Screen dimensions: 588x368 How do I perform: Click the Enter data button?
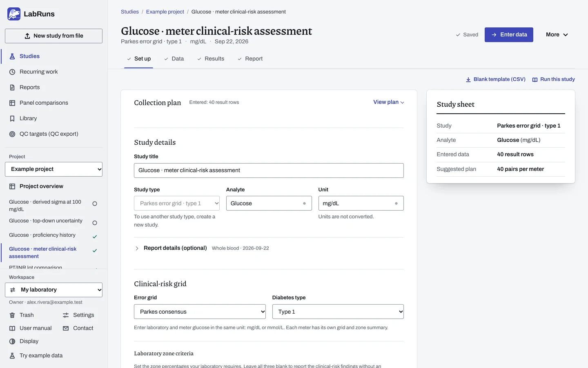tap(509, 35)
